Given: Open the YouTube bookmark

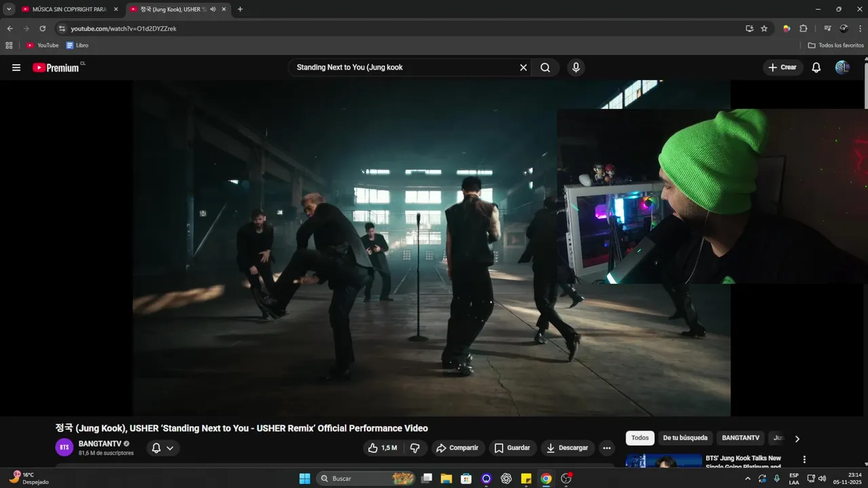Looking at the screenshot, I should click(43, 45).
